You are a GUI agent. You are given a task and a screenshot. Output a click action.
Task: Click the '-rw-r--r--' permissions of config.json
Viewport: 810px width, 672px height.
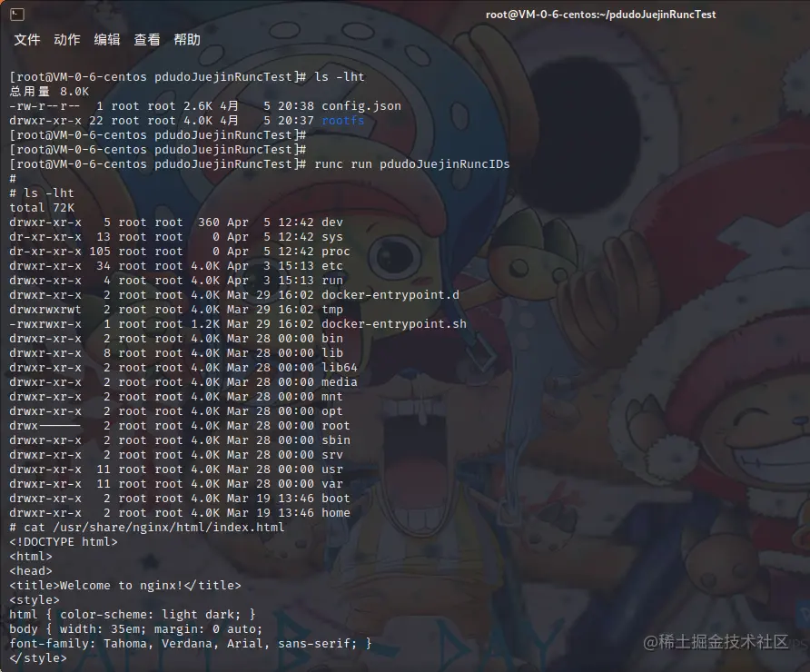[45, 106]
